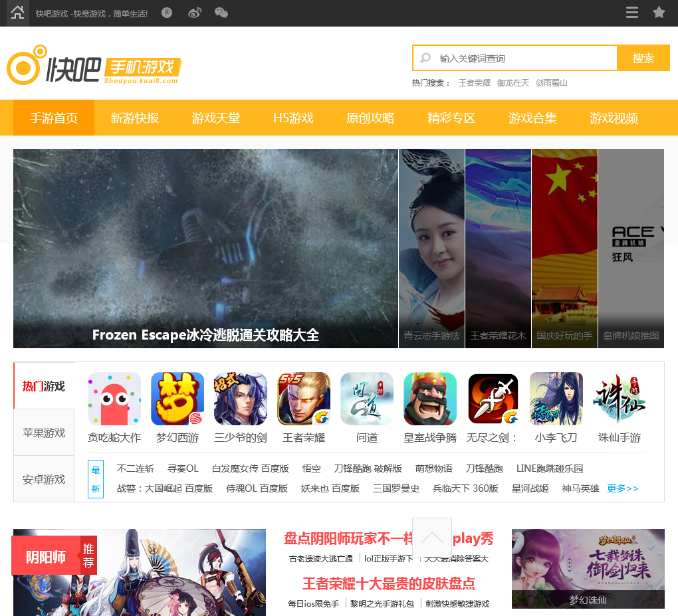Screen dimensions: 678x616
Task: Click the home icon in top bar
Action: (17, 13)
